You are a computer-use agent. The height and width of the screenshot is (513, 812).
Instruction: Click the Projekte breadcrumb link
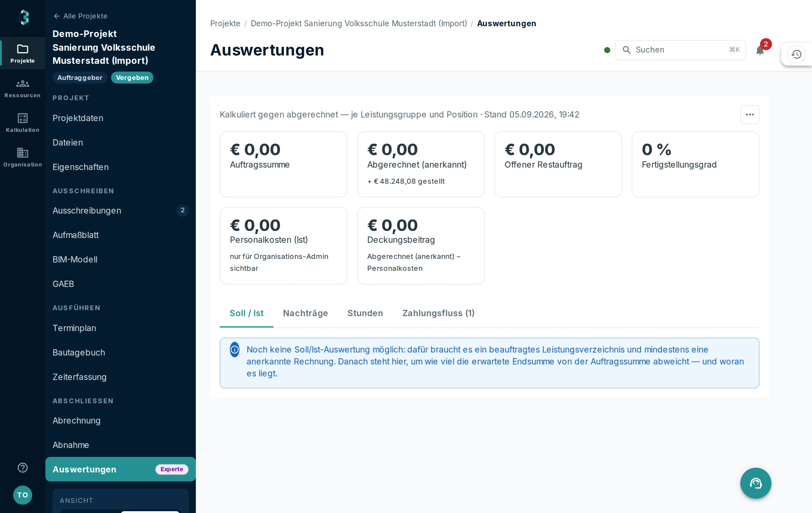coord(225,23)
